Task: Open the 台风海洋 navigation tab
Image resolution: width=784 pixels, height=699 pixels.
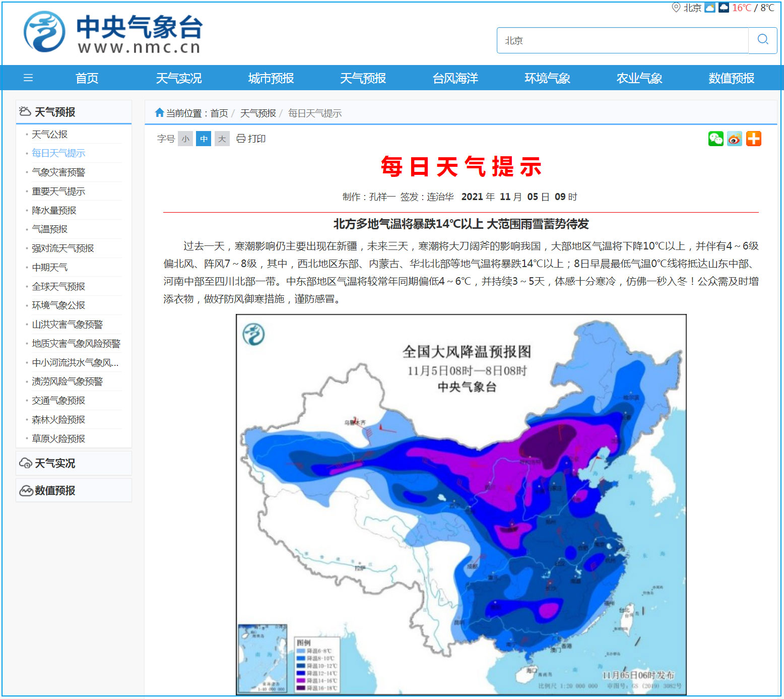Action: 455,78
